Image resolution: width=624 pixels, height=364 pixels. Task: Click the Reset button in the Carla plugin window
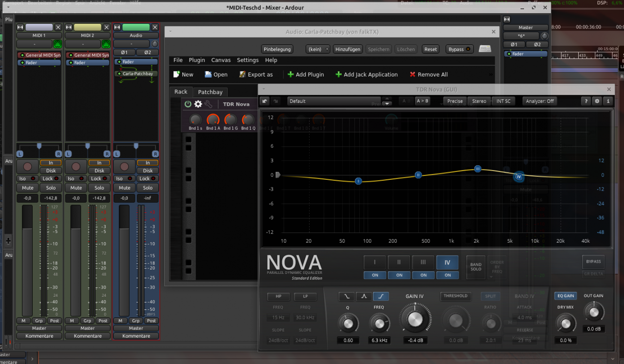coord(430,49)
